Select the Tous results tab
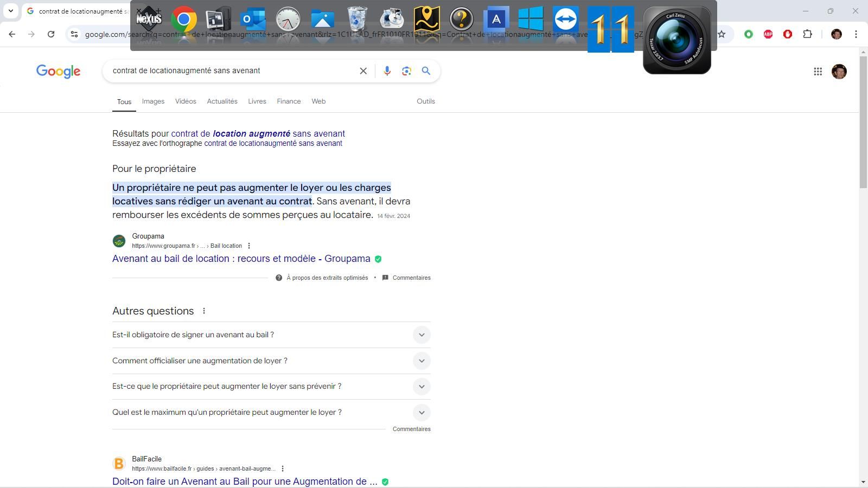 pyautogui.click(x=124, y=102)
